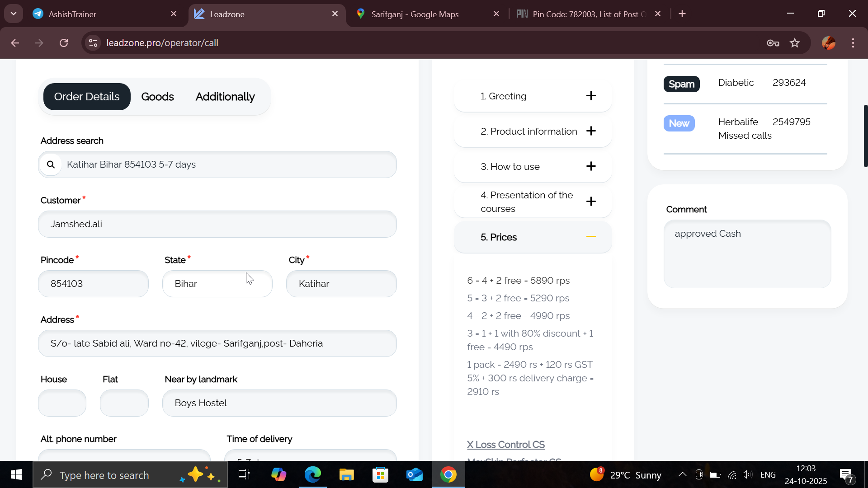Expand How to use section
The image size is (868, 488).
pos(590,166)
